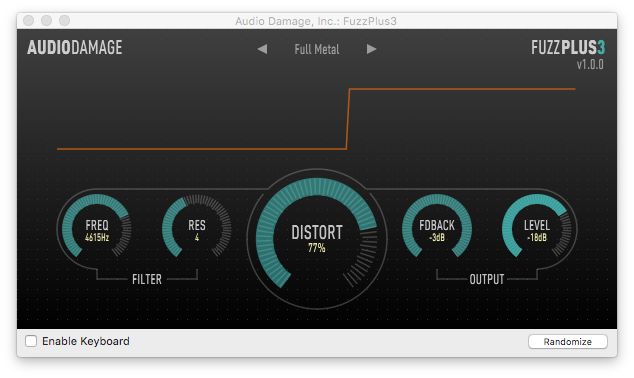Open the Full Metal preset name menu
The image size is (634, 378).
tap(317, 49)
